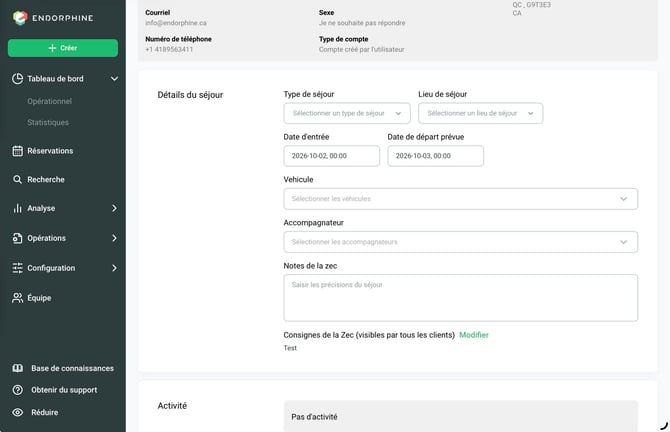
Task: Open the Statistiques sub-menu item
Action: (48, 123)
